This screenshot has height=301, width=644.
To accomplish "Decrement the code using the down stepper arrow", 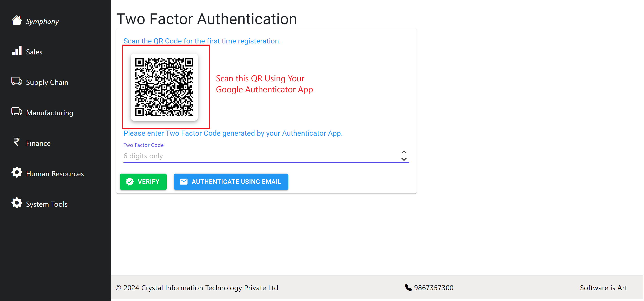I will tap(404, 160).
